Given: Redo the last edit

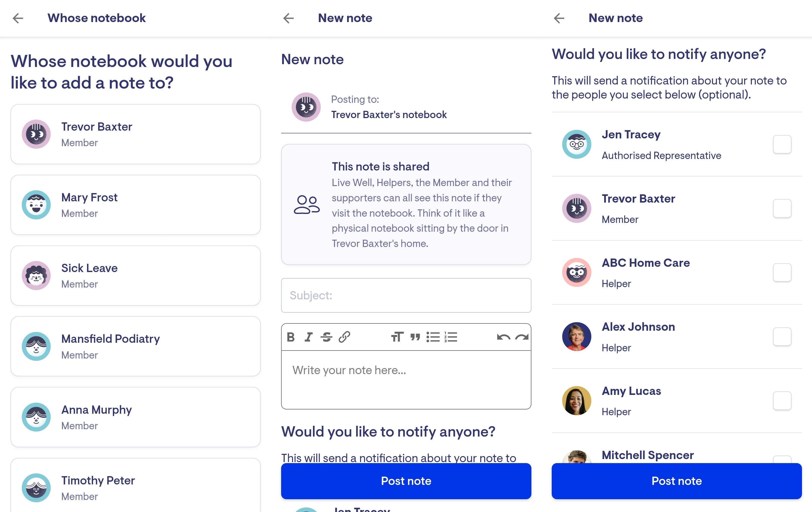Looking at the screenshot, I should (x=522, y=337).
